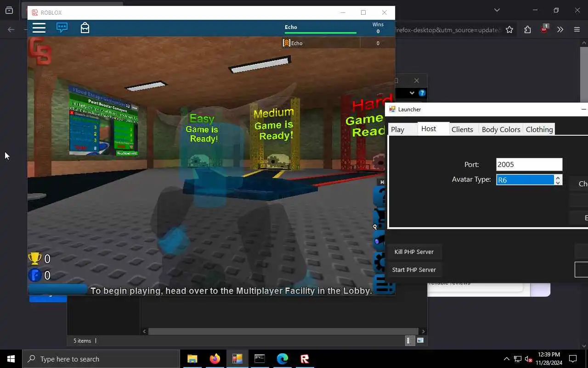Click the Port input field

point(529,164)
